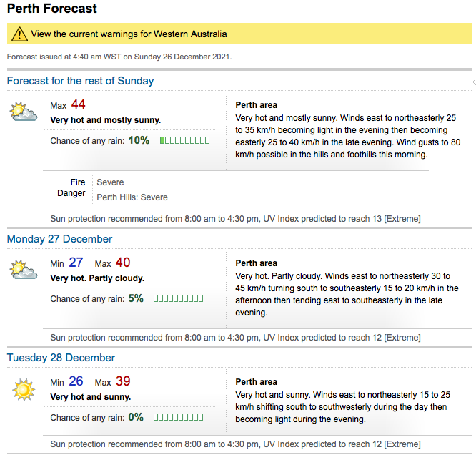Click the Perth Hills: Severe rating

coord(132,197)
